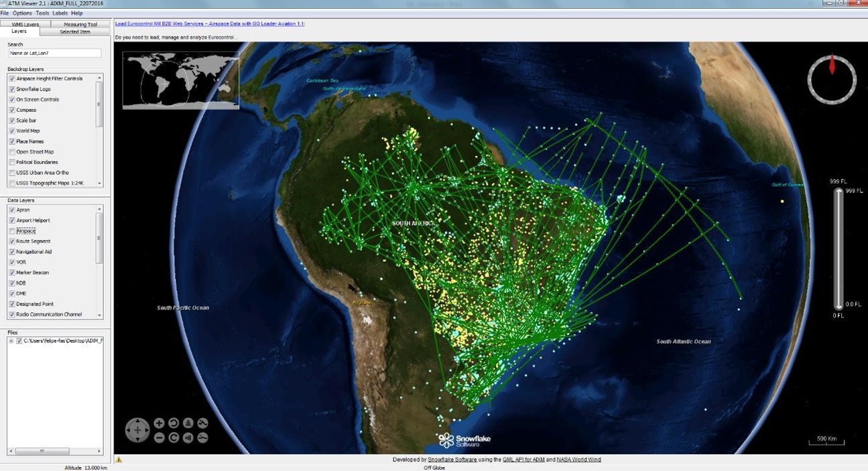Click the compass in the map corner

pos(832,80)
